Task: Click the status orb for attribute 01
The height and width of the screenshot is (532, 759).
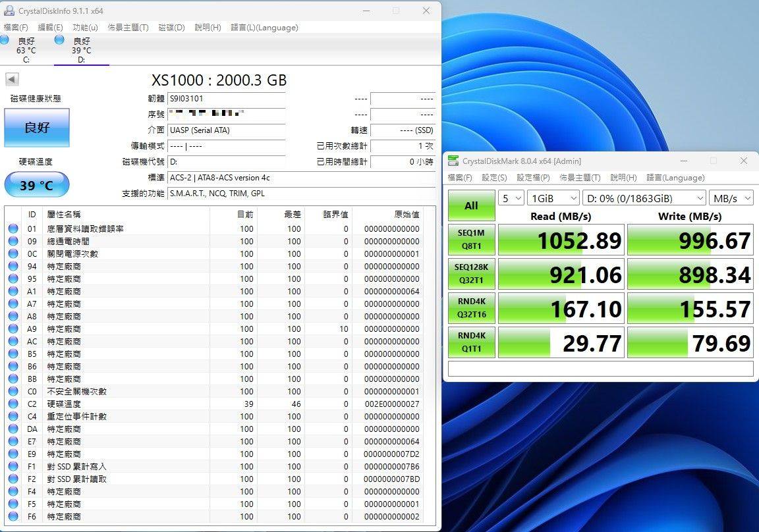Action: click(13, 229)
